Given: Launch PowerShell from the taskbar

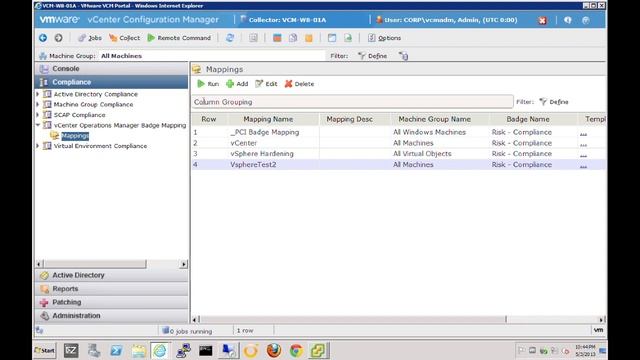Looking at the screenshot, I should pos(116,350).
